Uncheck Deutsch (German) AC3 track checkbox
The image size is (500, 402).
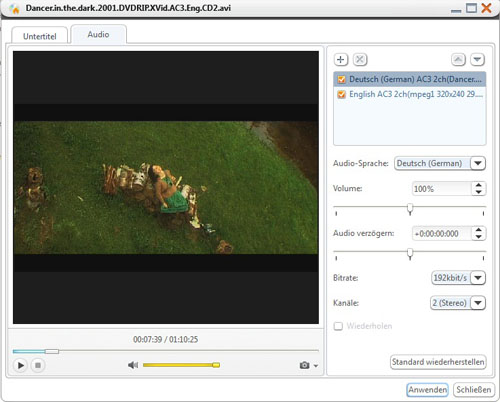point(341,79)
